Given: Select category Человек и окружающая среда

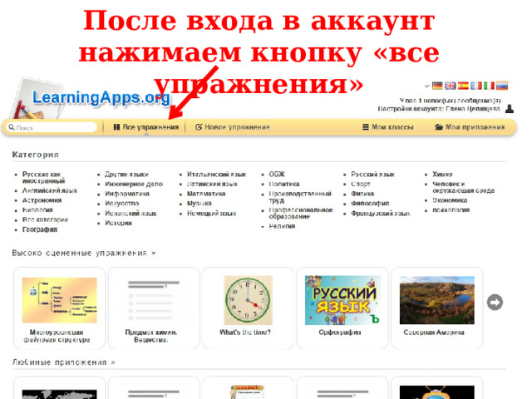Looking at the screenshot, I should click(x=464, y=187).
